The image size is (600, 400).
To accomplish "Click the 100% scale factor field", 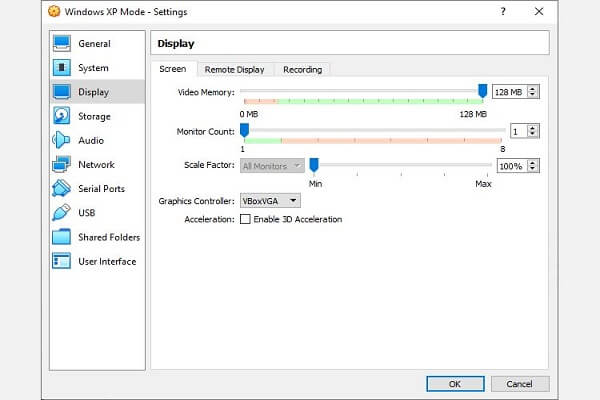I will (512, 166).
